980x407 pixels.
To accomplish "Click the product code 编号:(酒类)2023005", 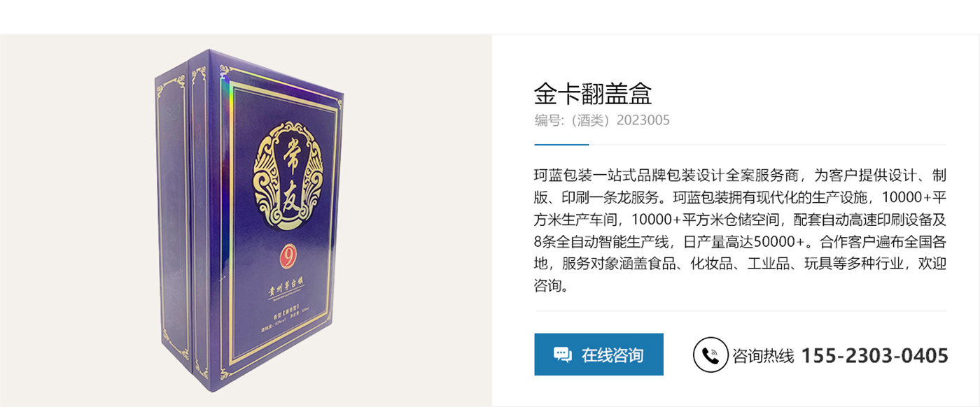I will (602, 120).
